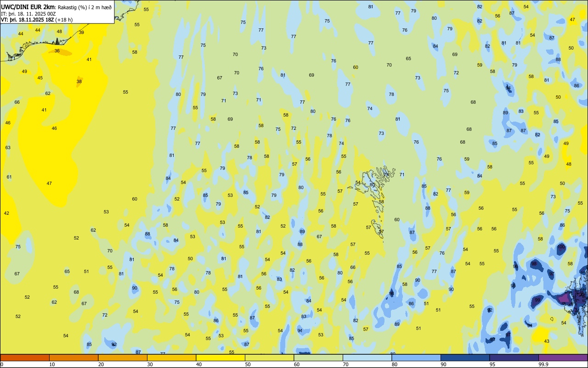Click the 70–80 light blue legend segment
The image size is (588, 368).
pos(367,357)
